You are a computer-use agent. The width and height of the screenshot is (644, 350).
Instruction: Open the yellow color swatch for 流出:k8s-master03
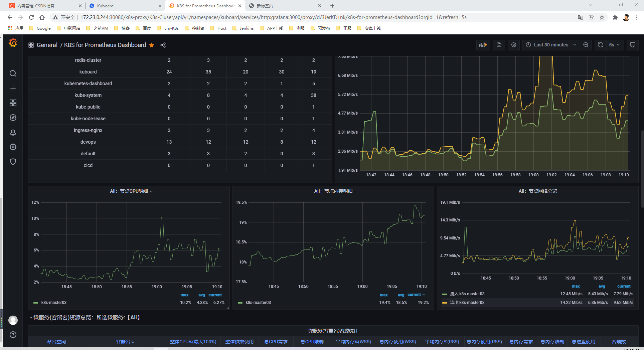tap(444, 303)
